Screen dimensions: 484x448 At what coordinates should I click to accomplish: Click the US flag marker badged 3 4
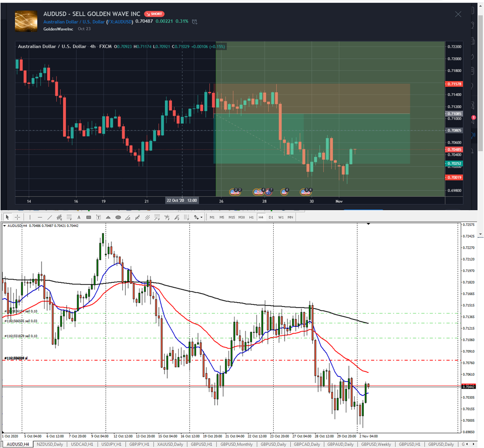click(306, 192)
